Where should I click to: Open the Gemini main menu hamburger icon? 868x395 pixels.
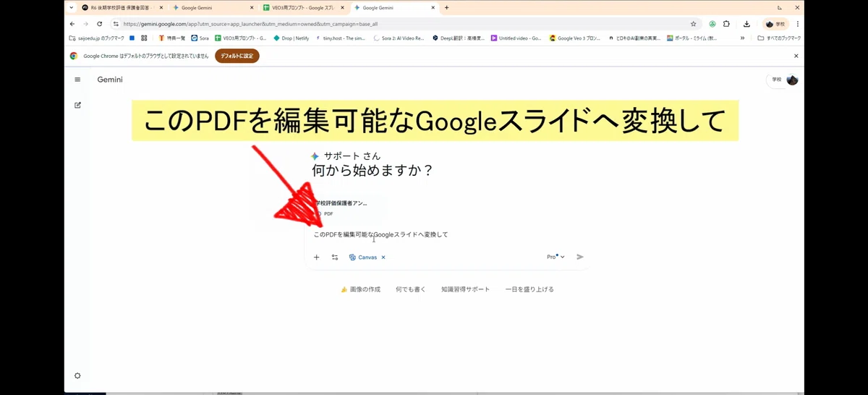coord(77,80)
